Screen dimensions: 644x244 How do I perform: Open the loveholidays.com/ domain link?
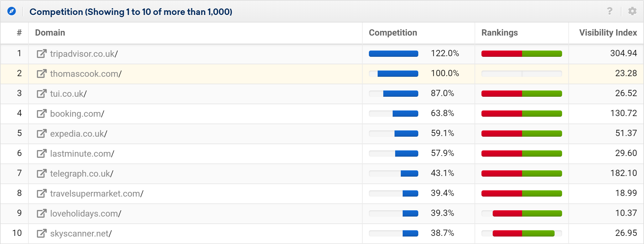[x=85, y=213]
